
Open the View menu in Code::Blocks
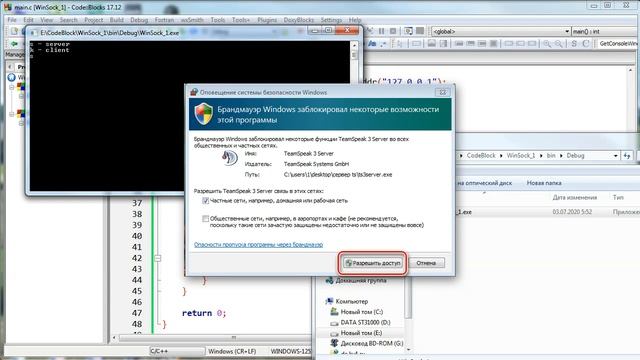47,20
